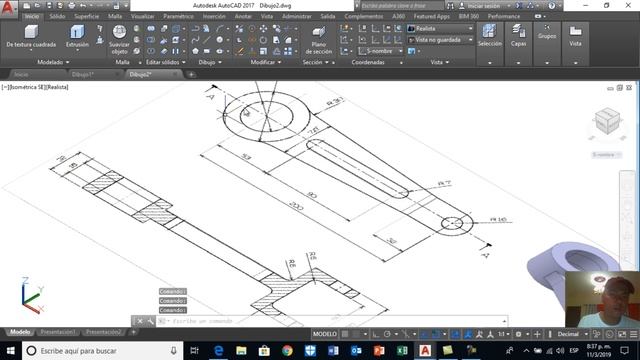The image size is (640, 360).
Task: Click the ViewCube in the drawing area
Action: [x=607, y=121]
